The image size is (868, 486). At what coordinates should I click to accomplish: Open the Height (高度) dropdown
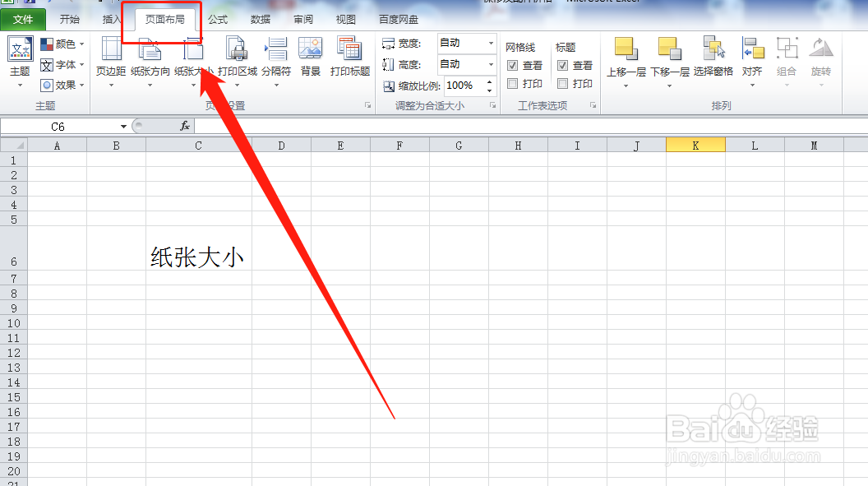coord(491,64)
